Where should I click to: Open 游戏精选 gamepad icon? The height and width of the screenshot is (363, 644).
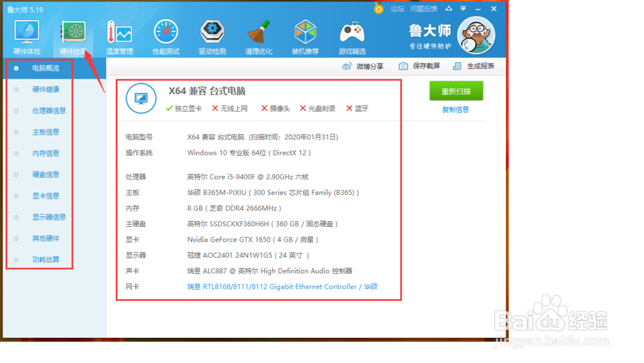(352, 32)
